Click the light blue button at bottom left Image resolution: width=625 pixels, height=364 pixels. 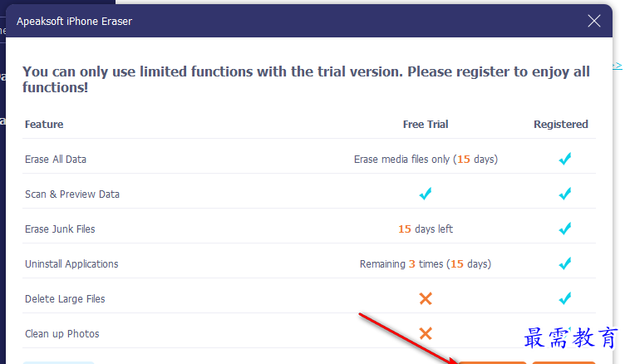(58, 362)
